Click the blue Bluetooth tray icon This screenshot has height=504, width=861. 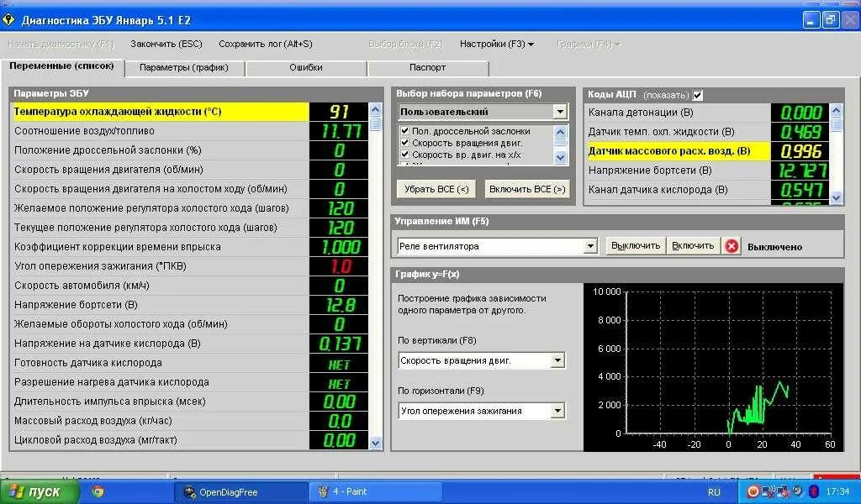click(x=814, y=491)
